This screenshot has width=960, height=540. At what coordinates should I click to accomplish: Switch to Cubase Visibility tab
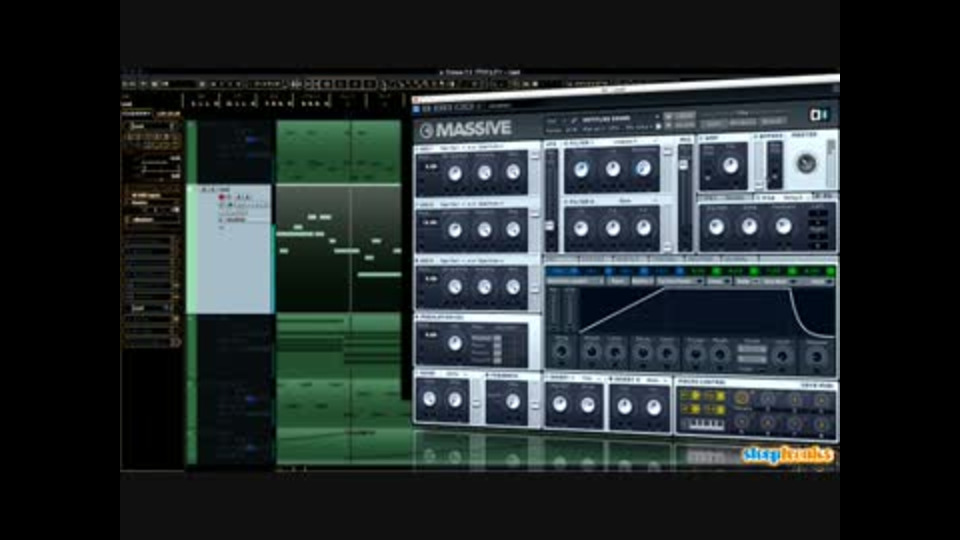[168, 114]
